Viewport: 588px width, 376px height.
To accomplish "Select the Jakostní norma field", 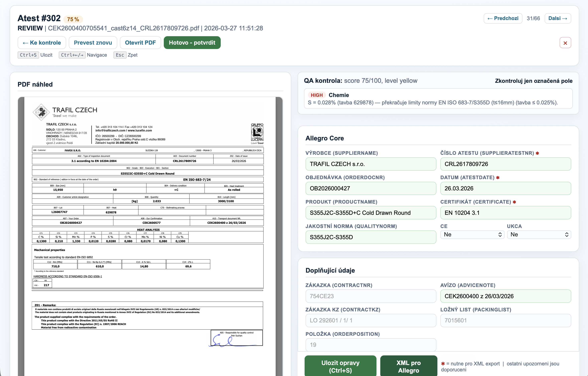I will [x=370, y=237].
